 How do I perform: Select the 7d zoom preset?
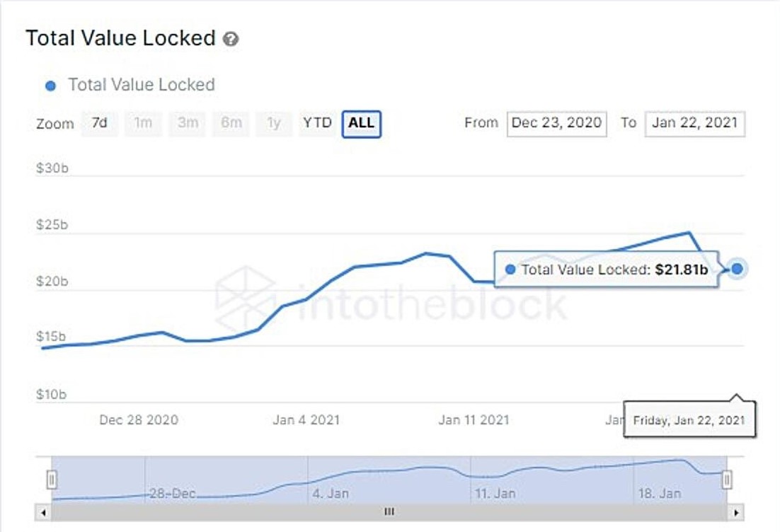point(98,122)
